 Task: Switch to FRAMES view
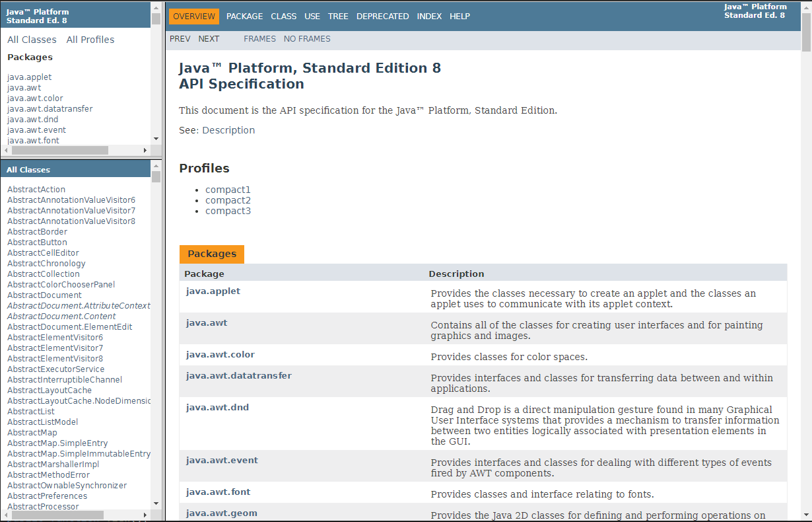point(260,39)
